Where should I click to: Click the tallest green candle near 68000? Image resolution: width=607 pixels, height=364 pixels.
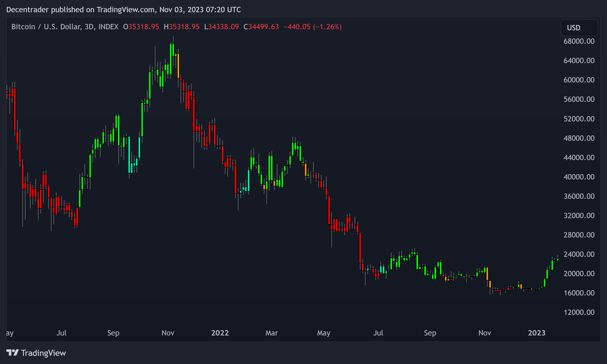171,59
